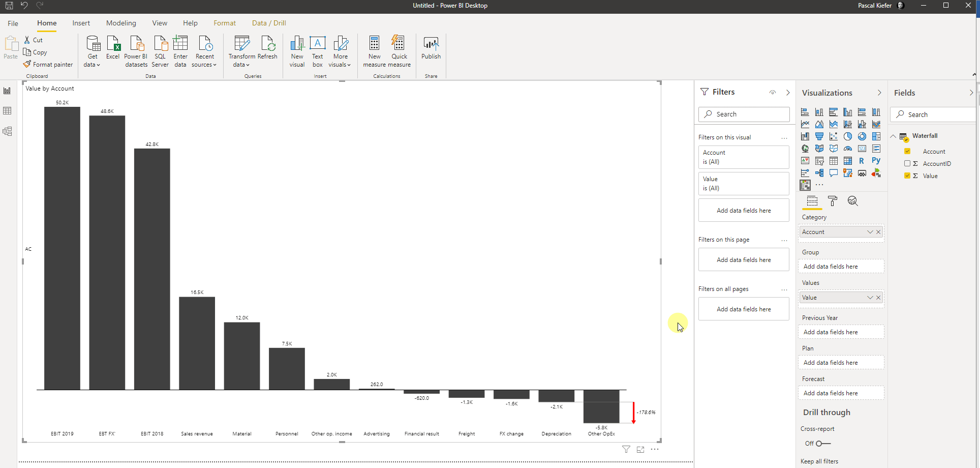Select the R script visual icon
Image resolution: width=980 pixels, height=468 pixels.
click(862, 160)
